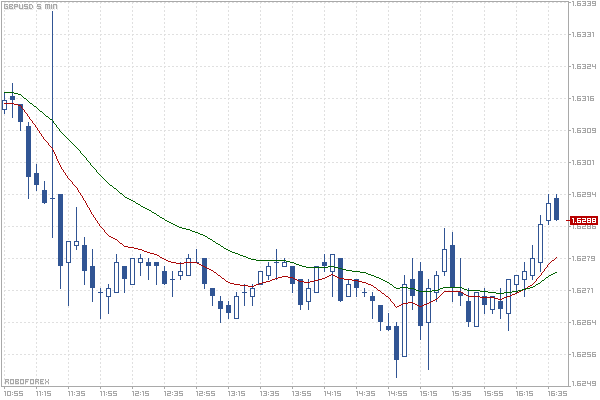Select the 13:55 time label
Viewport: 600px width, 400px height.
click(301, 393)
